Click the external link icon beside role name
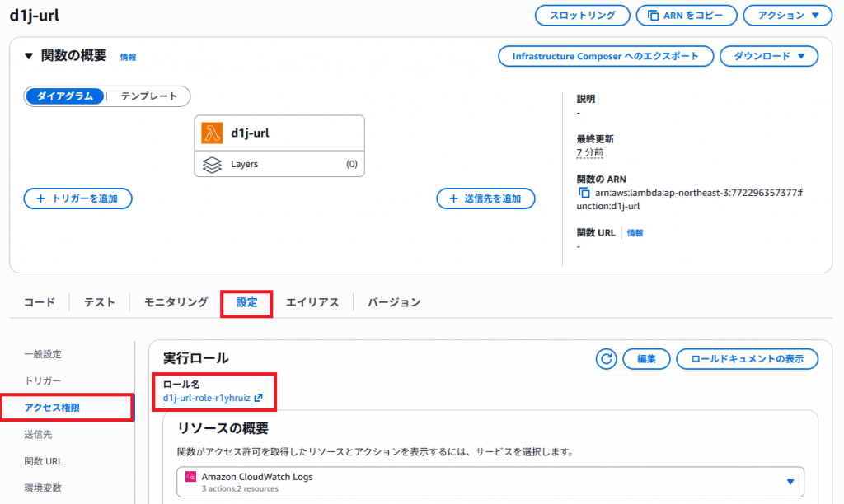Screen dimensions: 844x504 [259, 399]
